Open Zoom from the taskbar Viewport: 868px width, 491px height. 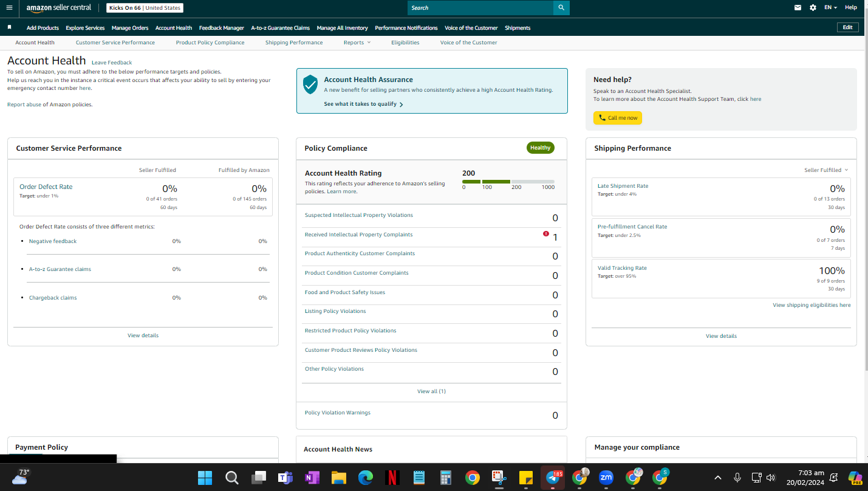[x=606, y=478]
